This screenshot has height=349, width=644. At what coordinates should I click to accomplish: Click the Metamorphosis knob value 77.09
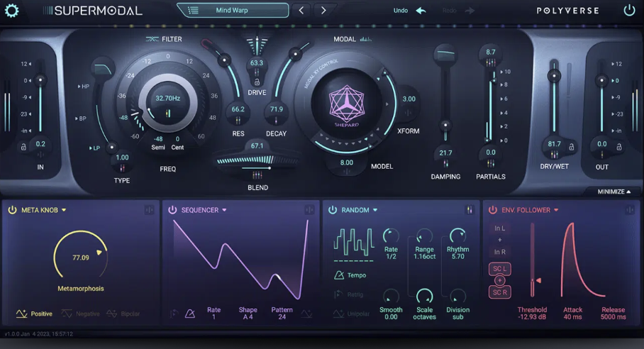tap(81, 258)
